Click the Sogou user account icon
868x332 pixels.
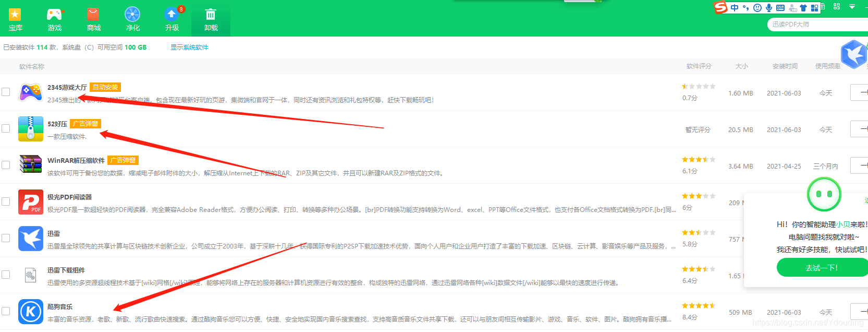click(x=793, y=8)
